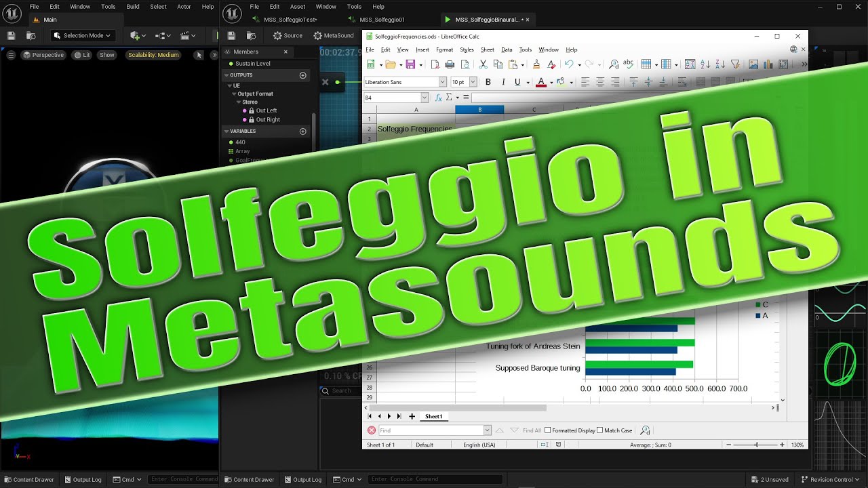
Task: Collapse the VARIABLES section in Members panel
Action: pos(228,131)
